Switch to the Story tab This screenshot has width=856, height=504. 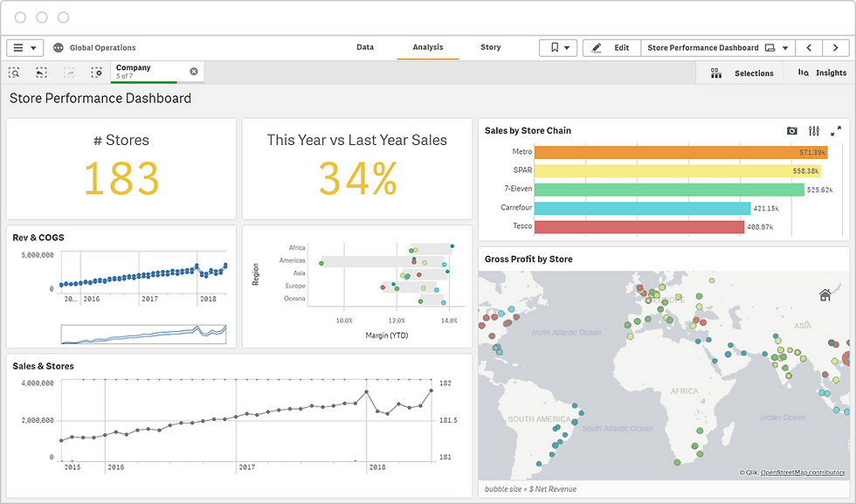490,47
